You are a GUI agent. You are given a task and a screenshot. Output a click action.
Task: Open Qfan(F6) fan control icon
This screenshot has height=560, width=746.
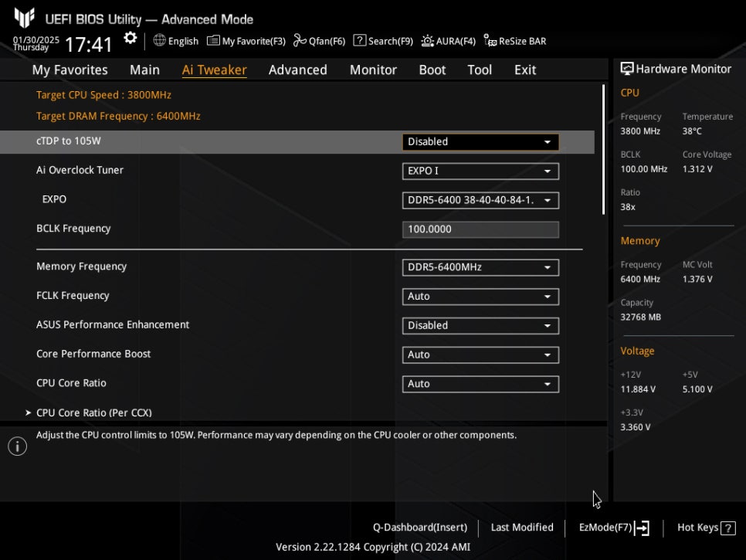coord(300,40)
